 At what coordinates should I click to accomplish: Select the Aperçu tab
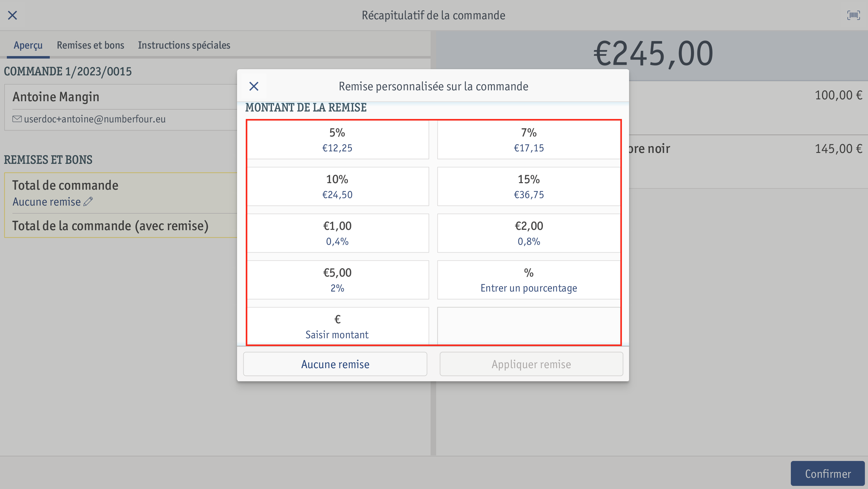[x=28, y=45]
